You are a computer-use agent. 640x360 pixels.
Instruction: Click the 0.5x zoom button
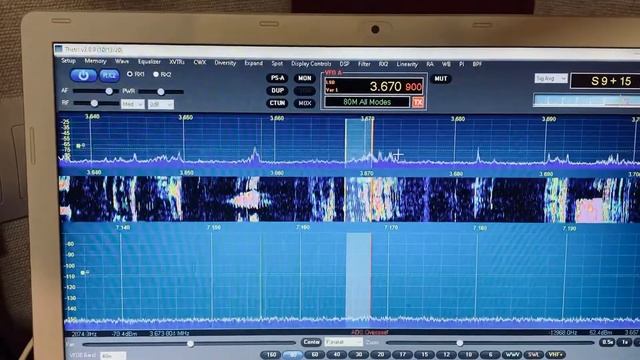(607, 342)
